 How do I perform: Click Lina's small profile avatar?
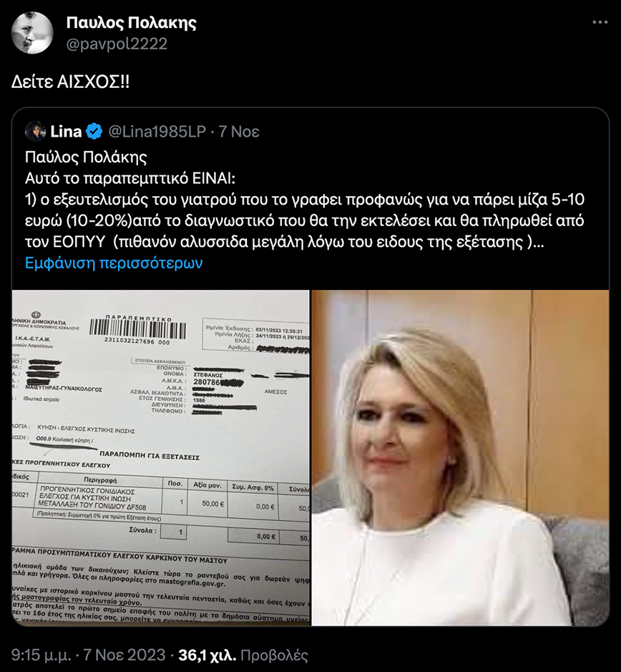click(x=36, y=131)
